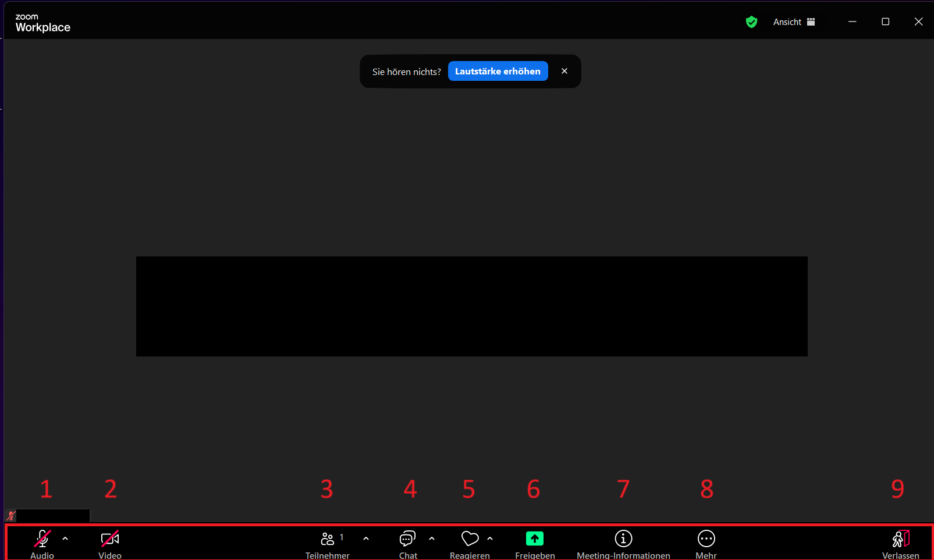Viewport: 934px width, 560px height.
Task: Click the Reagieren heart icon
Action: tap(470, 540)
